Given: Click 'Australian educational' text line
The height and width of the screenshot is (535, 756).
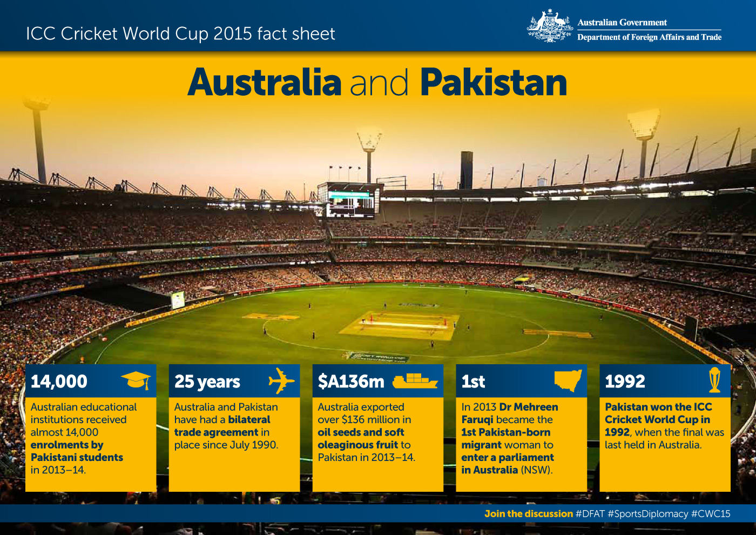Looking at the screenshot, I should tap(84, 407).
